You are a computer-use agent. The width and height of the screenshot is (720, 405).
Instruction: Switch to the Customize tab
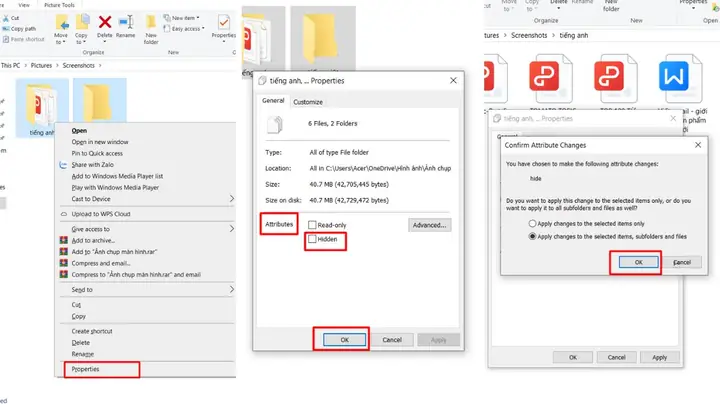(x=308, y=102)
